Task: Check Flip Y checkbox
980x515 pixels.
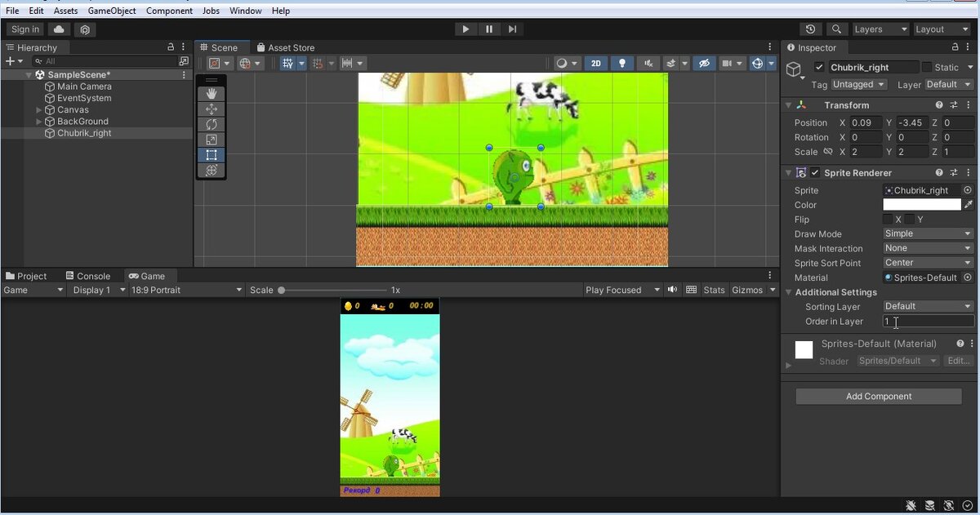Action: [909, 220]
